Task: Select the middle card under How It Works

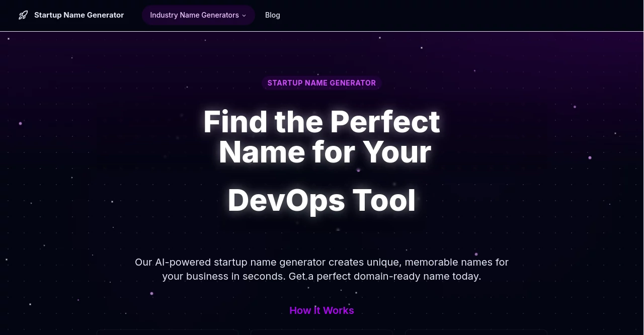Action: pyautogui.click(x=322, y=333)
